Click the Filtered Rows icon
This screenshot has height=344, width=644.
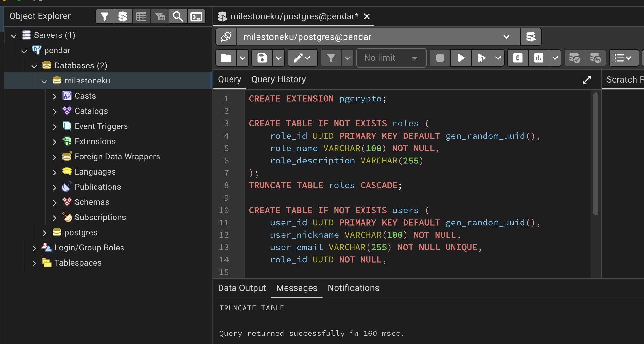coord(159,16)
